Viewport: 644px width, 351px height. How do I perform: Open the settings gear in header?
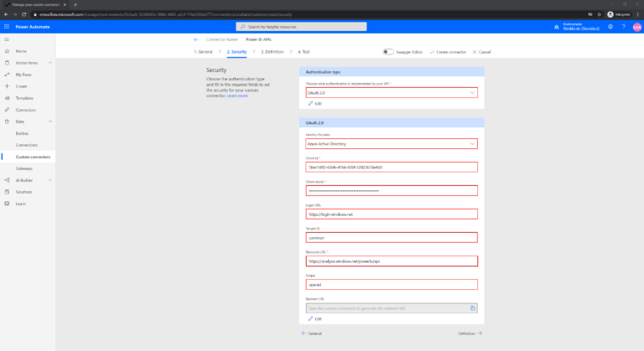[x=610, y=27]
